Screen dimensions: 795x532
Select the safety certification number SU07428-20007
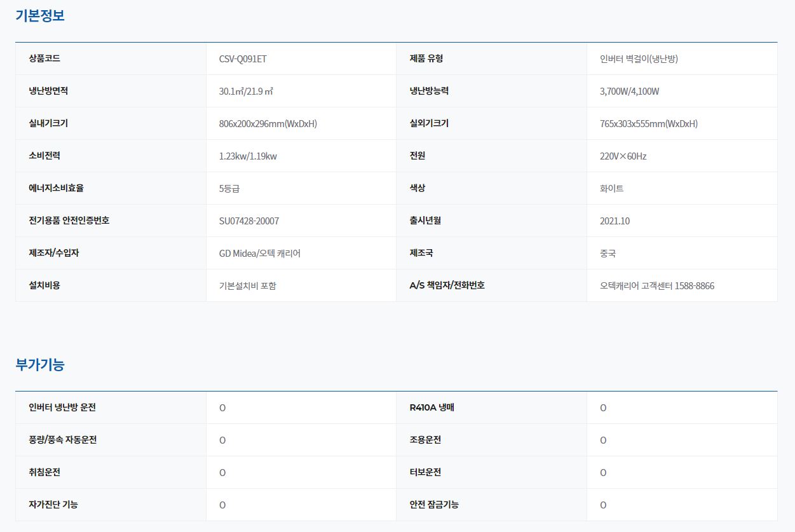point(248,221)
